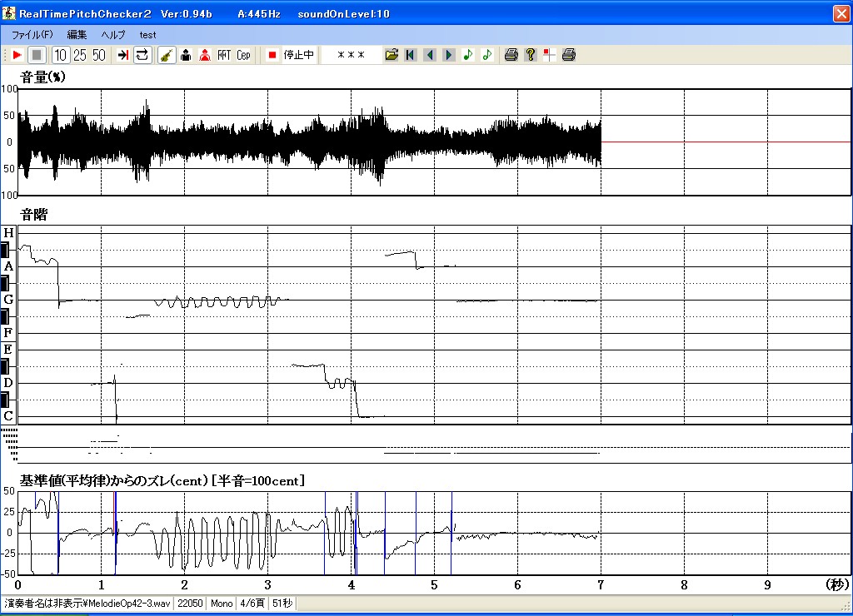Click the light green music note icon

coord(486,55)
